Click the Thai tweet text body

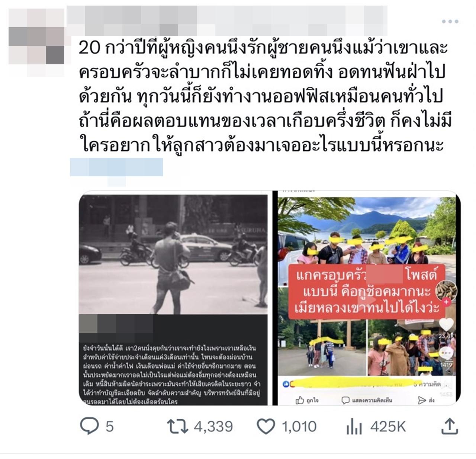(265, 97)
